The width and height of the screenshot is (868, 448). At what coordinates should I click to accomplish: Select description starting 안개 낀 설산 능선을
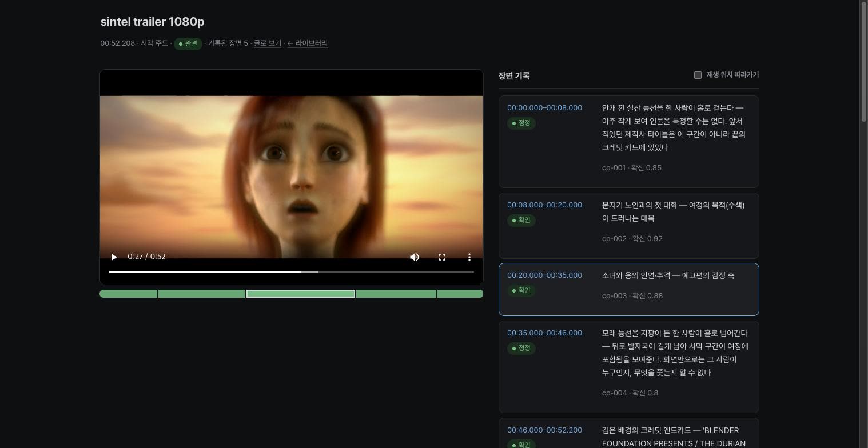point(674,127)
